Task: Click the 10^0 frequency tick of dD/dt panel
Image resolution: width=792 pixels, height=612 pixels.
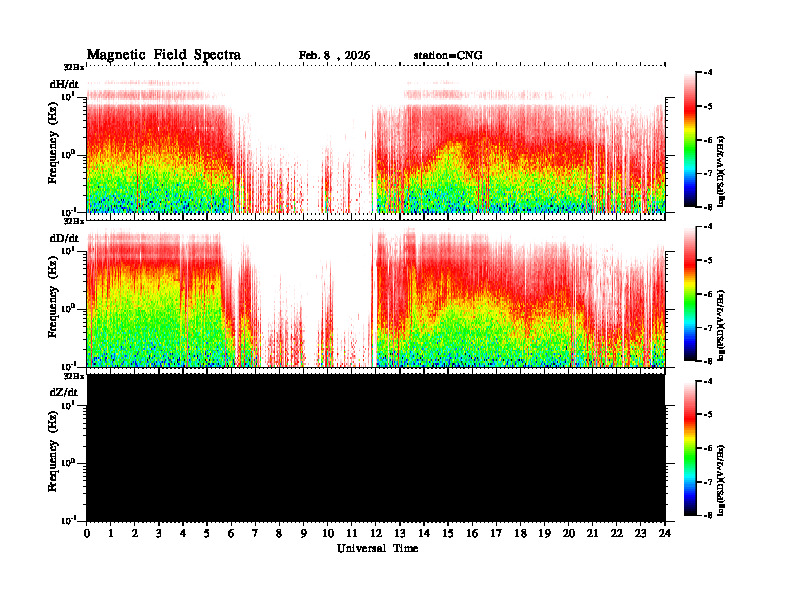Action: (x=69, y=308)
